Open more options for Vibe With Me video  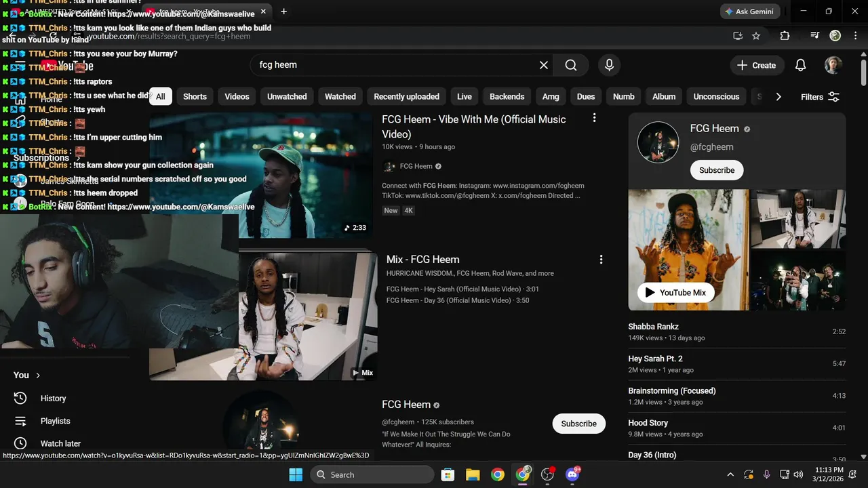[594, 118]
